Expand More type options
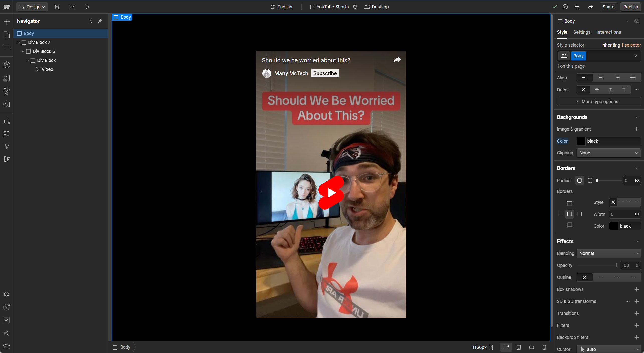Screen dimensions: 644x353 coord(599,102)
